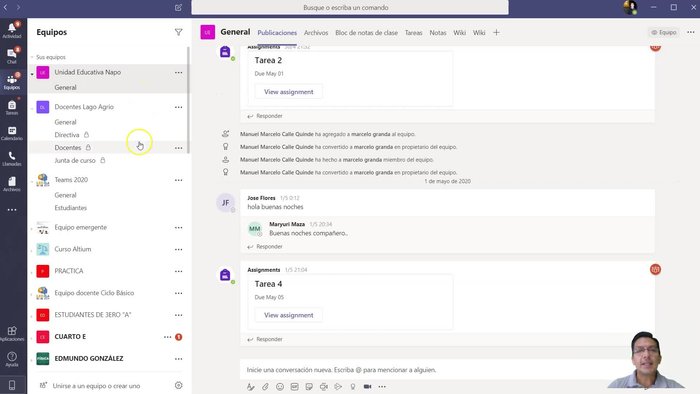Viewport: 700px width, 394px height.
Task: Expand PRACTICA team
Action: coord(32,272)
